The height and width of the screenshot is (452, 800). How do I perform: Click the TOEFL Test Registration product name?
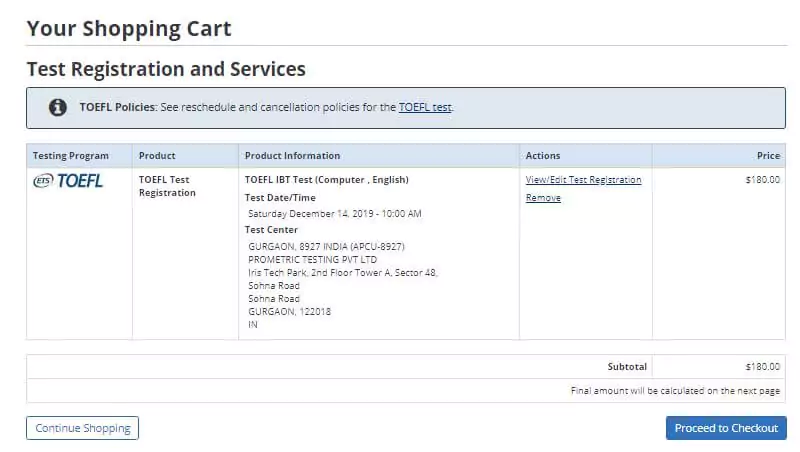point(167,186)
